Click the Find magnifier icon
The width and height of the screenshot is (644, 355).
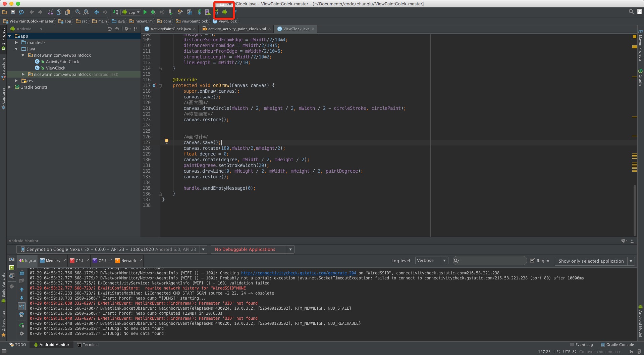point(78,12)
